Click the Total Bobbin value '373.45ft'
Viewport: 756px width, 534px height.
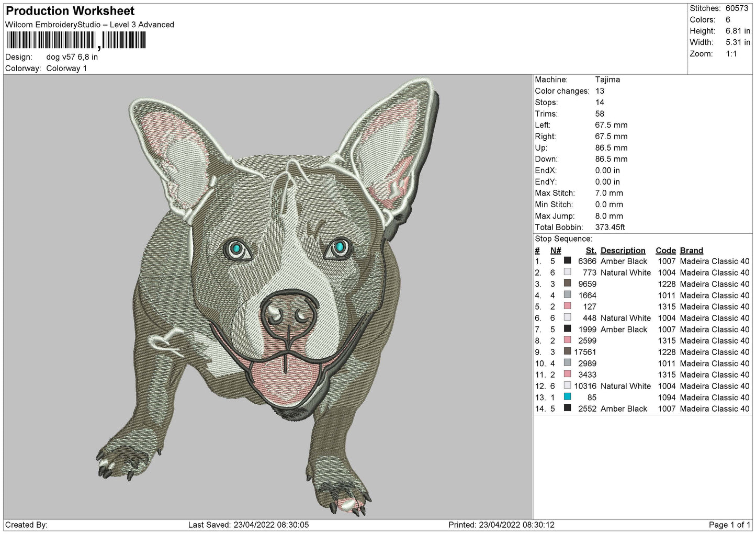(x=610, y=228)
